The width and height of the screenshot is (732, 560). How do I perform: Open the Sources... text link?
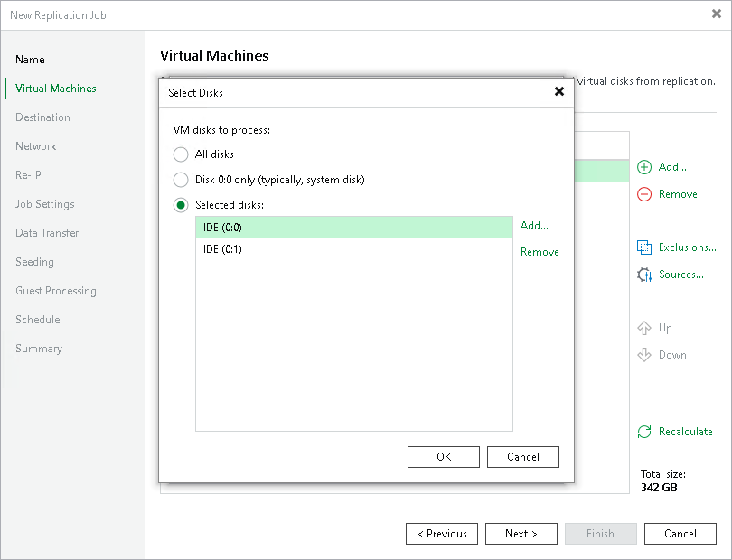[681, 275]
